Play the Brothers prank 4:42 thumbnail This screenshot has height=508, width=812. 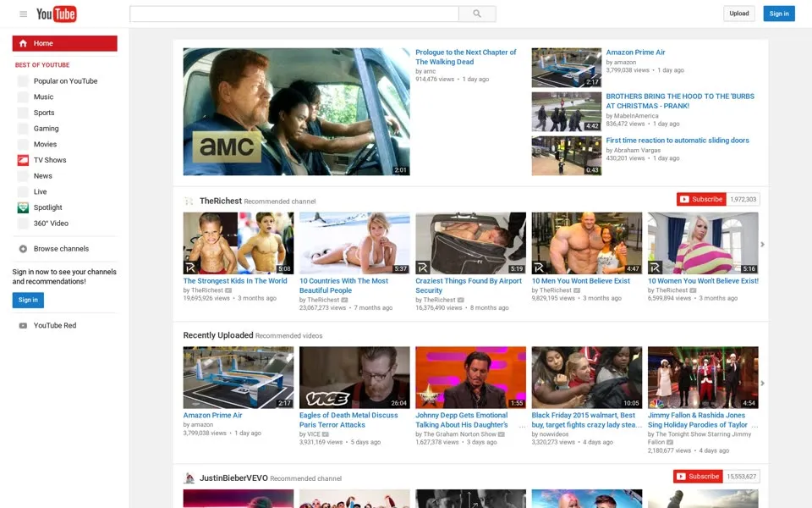click(x=567, y=112)
